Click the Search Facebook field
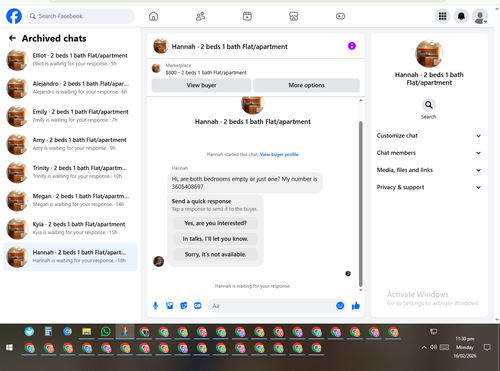The width and height of the screenshot is (500, 371). point(80,16)
